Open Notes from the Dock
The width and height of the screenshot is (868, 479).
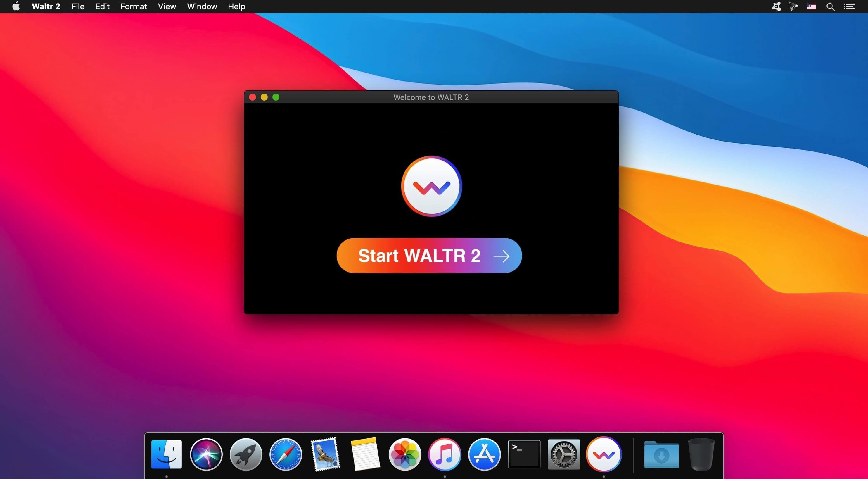365,454
